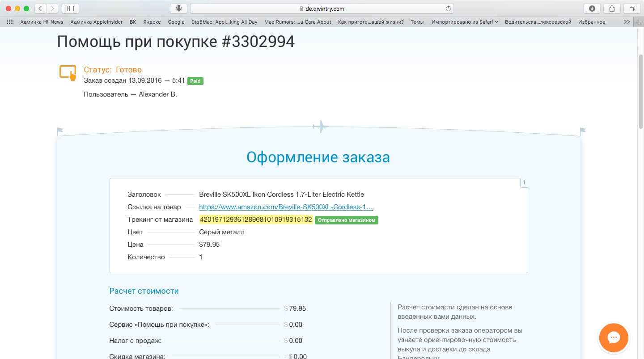Toggle the Safari sidebar button

70,8
